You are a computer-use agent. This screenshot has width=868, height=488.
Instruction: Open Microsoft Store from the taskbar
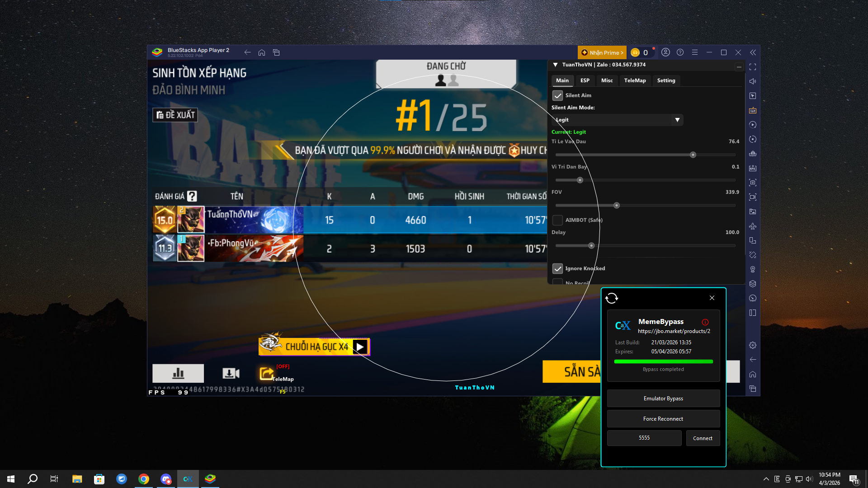(x=99, y=479)
